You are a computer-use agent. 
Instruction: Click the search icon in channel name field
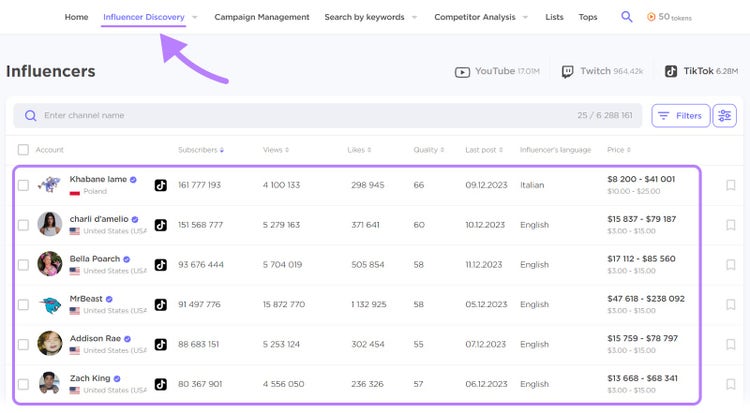tap(31, 115)
